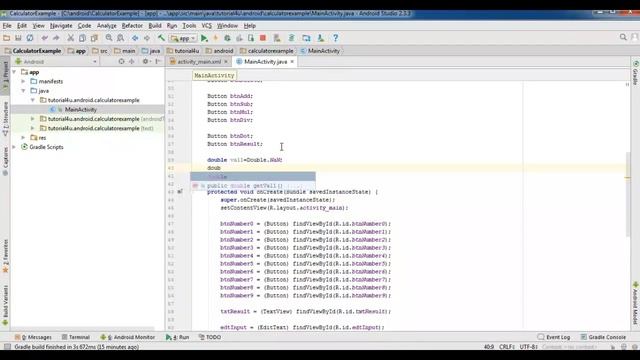The image size is (640, 360).
Task: Navigate forward with the arrow icon
Action: 147,38
